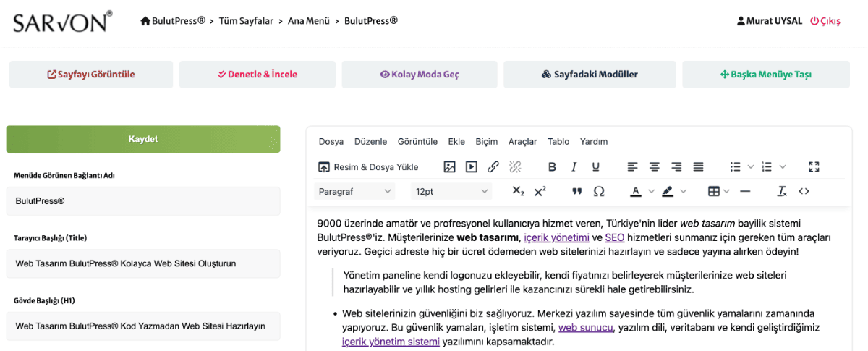This screenshot has width=868, height=351.
Task: Click the Insert media video icon
Action: pyautogui.click(x=472, y=167)
